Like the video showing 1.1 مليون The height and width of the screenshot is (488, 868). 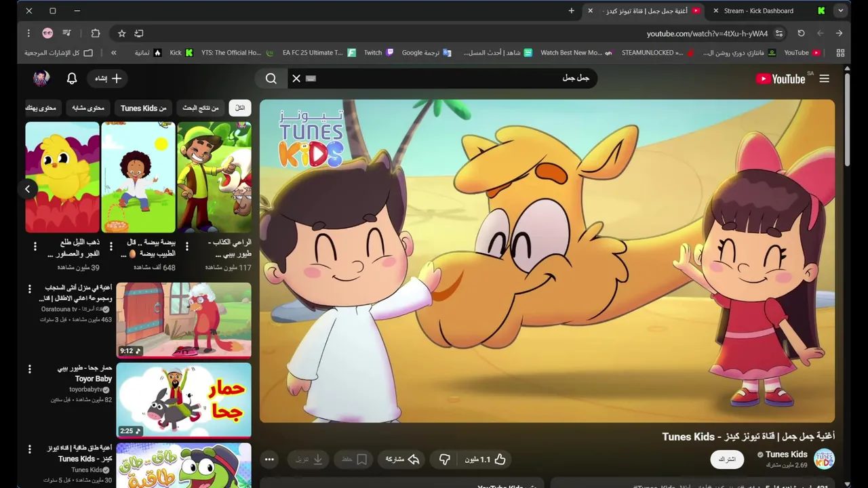[x=486, y=460]
